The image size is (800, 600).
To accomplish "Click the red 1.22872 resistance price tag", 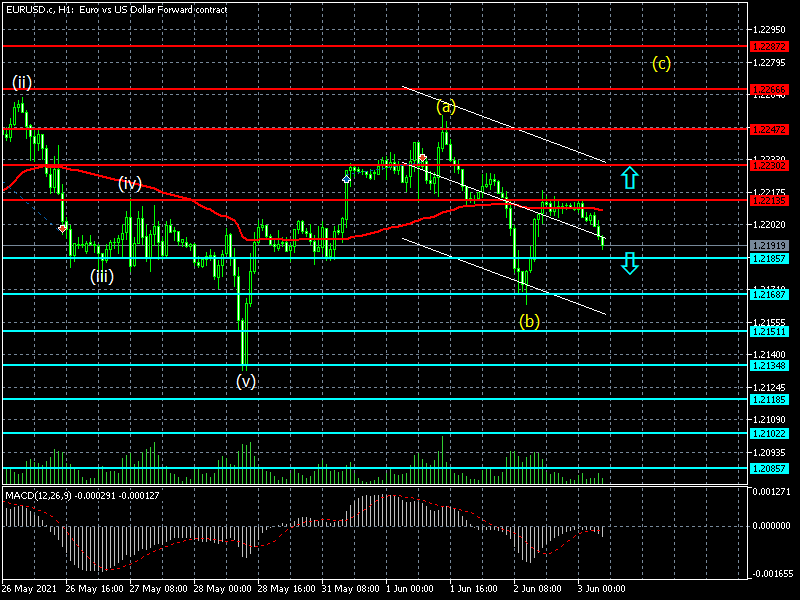I will (770, 47).
